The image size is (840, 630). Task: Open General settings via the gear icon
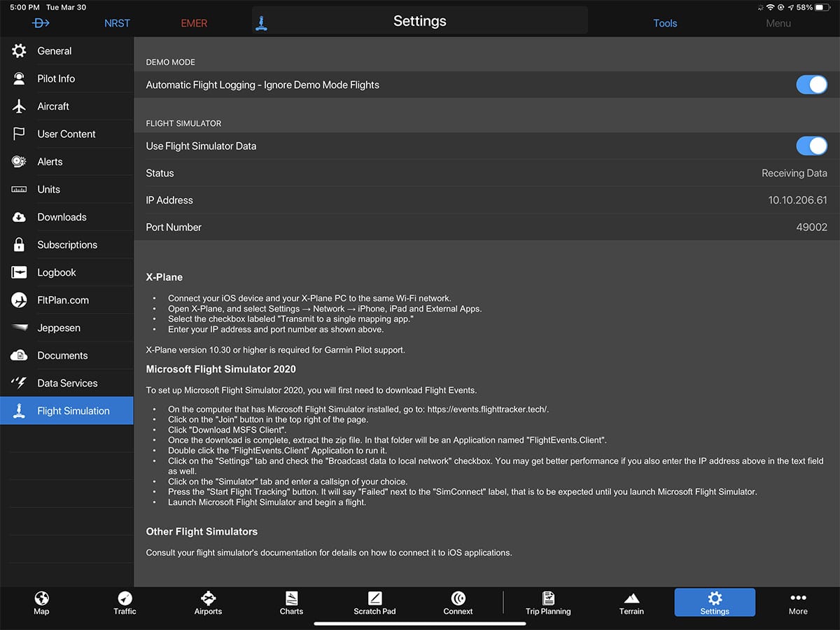pyautogui.click(x=19, y=51)
